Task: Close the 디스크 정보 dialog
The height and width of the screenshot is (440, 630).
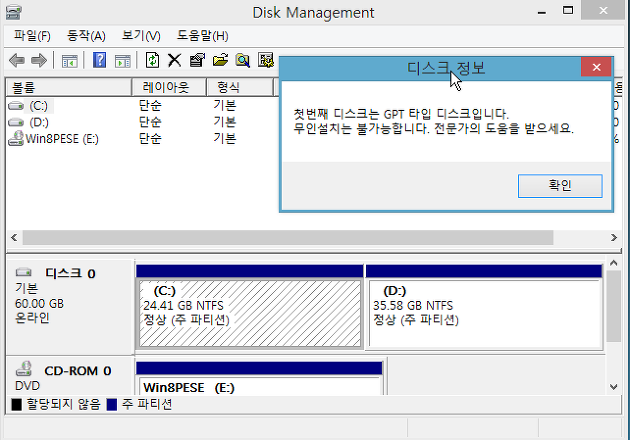Action: [x=596, y=67]
